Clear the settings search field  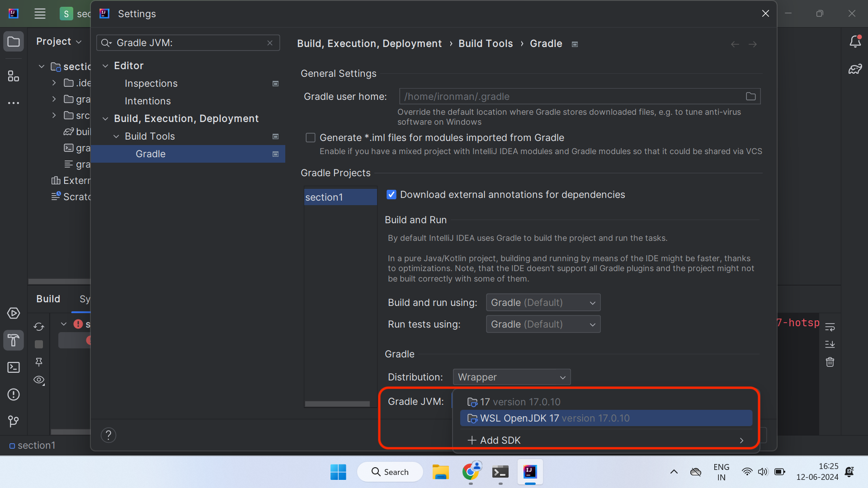pos(270,43)
